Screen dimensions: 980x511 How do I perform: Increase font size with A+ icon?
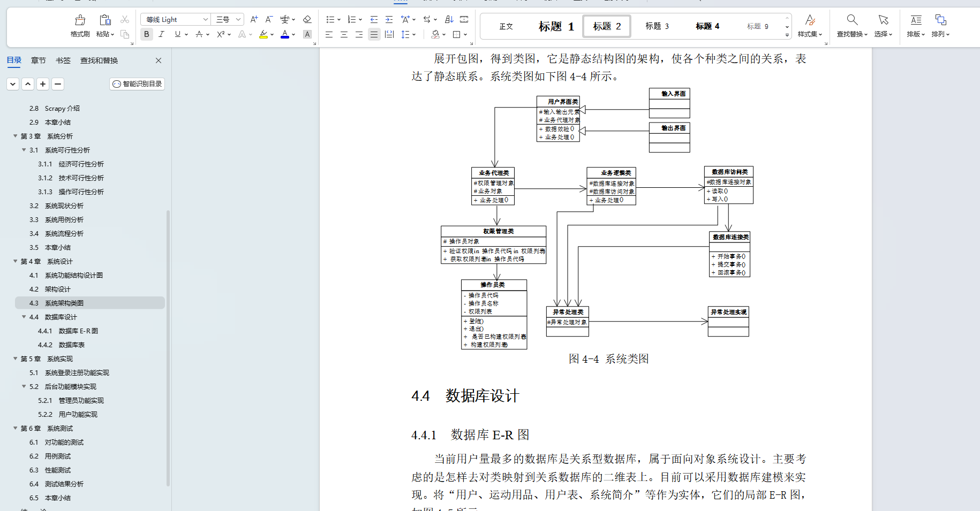pyautogui.click(x=254, y=19)
